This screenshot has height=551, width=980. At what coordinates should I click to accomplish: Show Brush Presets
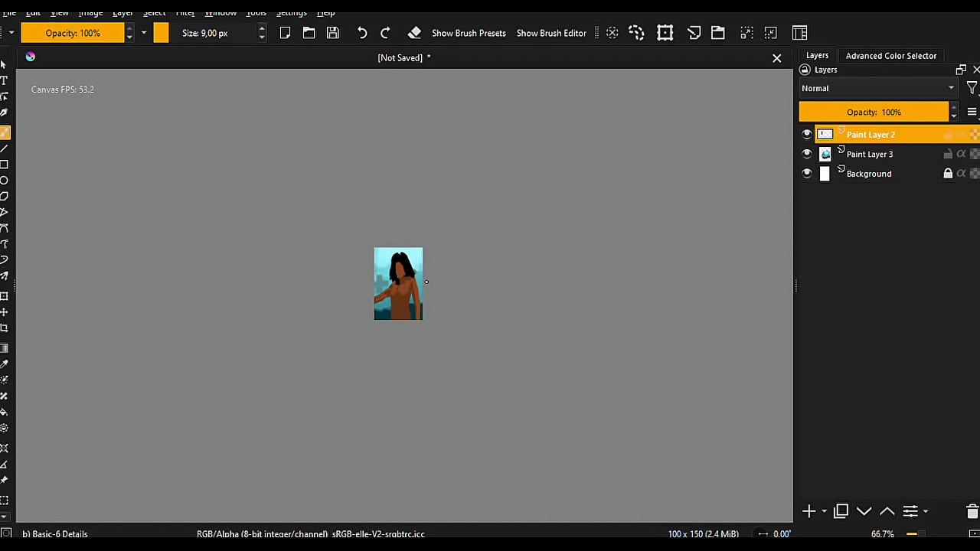click(x=469, y=33)
